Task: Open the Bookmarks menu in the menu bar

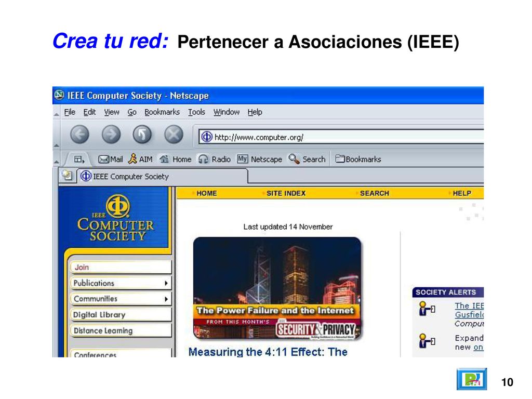Action: click(x=162, y=112)
